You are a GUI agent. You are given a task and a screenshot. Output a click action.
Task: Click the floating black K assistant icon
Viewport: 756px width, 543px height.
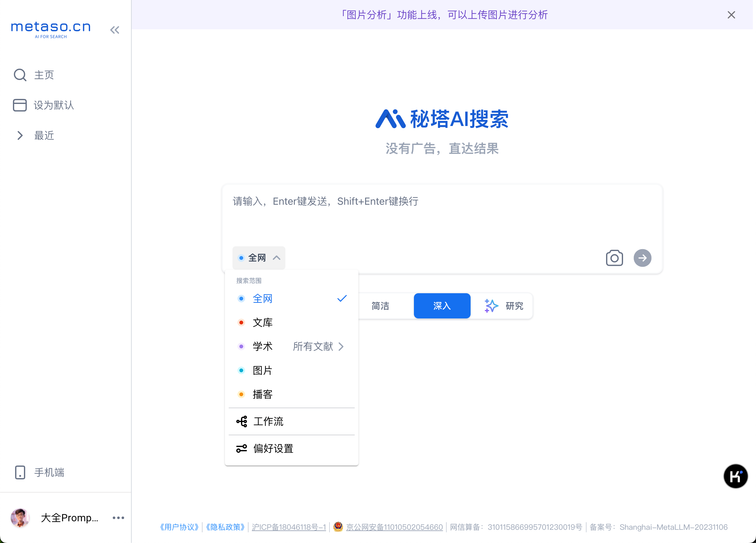[735, 476]
